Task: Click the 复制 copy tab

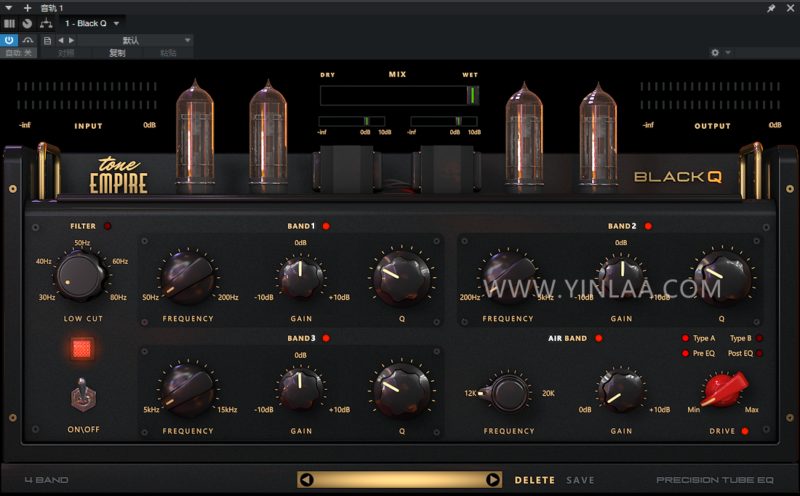Action: pyautogui.click(x=117, y=53)
